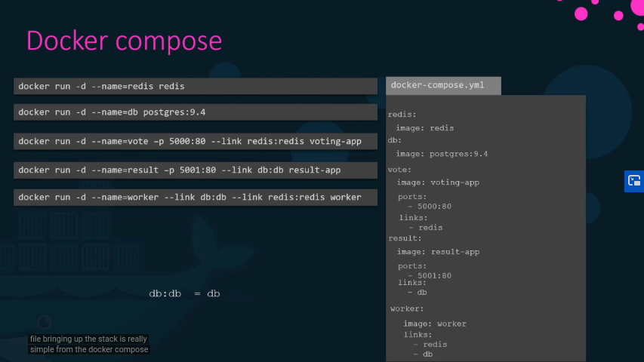Image resolution: width=644 pixels, height=362 pixels.
Task: Click the picture-in-picture icon at right edge
Action: (x=634, y=181)
